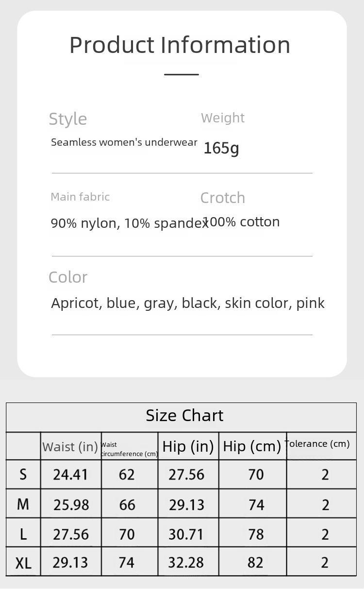
Task: Select the Hip (cm) column header
Action: point(252,446)
